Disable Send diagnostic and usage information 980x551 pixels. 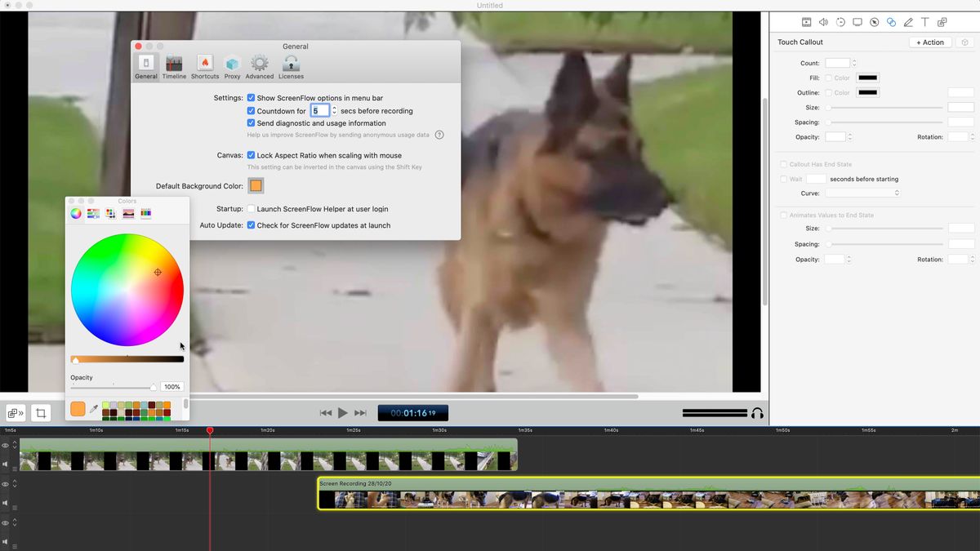[x=252, y=123]
